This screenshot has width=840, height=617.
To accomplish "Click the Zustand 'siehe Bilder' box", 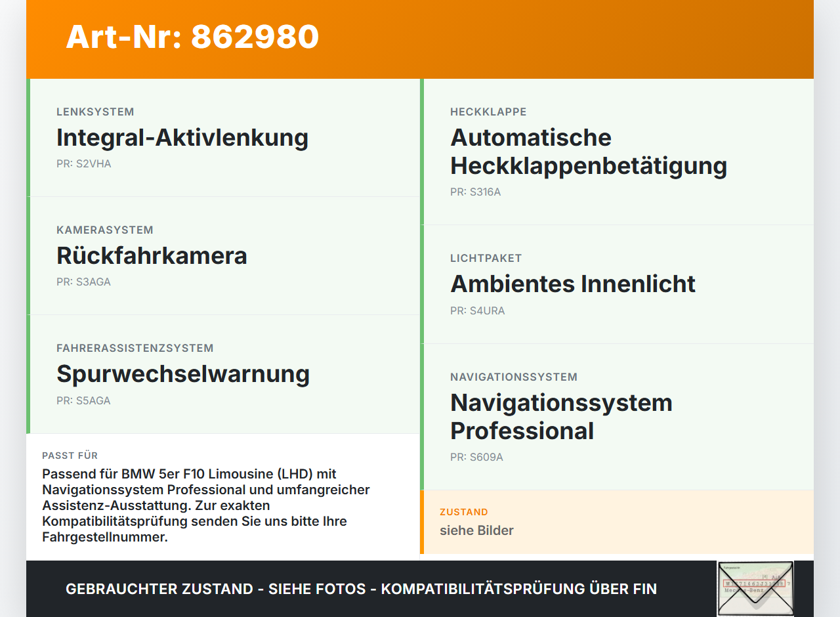I will [x=617, y=522].
